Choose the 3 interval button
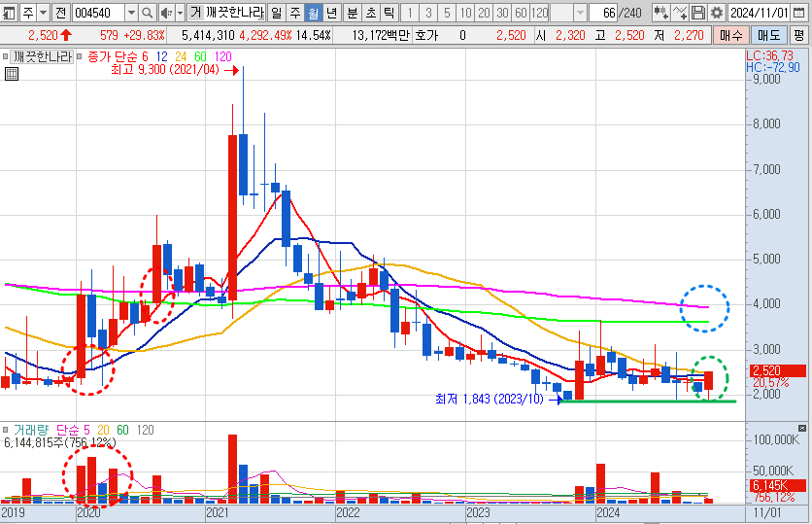 pos(428,13)
